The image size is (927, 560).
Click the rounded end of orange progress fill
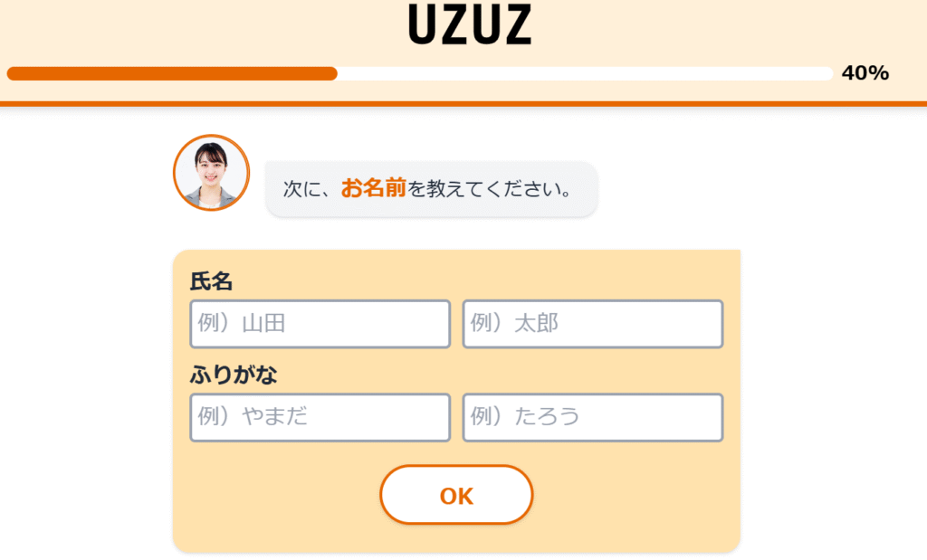(x=331, y=73)
